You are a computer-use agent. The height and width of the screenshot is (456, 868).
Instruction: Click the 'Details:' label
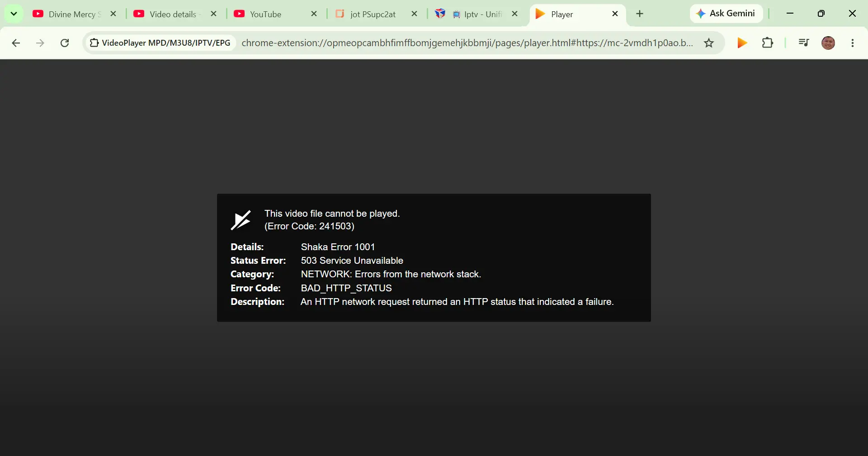point(247,247)
